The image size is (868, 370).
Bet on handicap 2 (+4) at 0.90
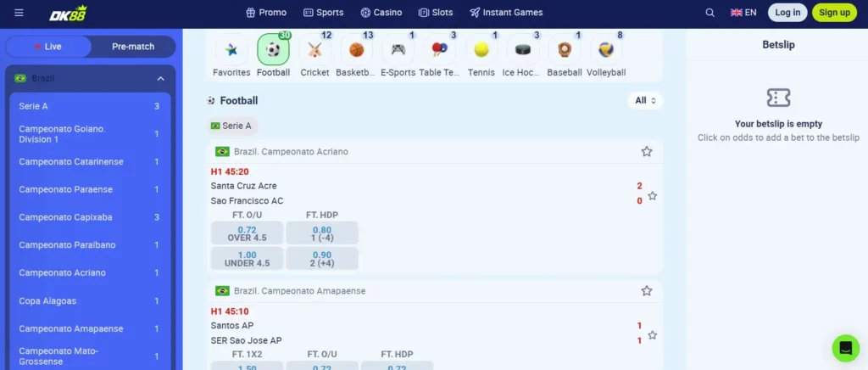322,259
